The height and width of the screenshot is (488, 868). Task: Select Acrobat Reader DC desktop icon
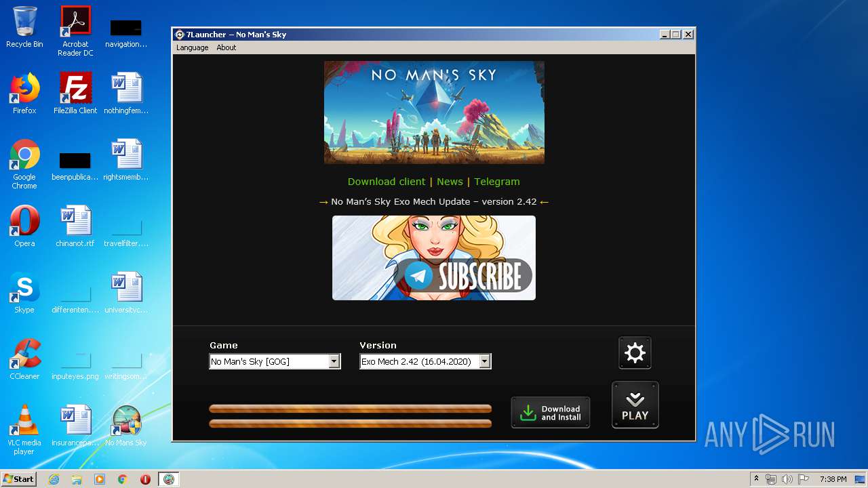pos(75,31)
